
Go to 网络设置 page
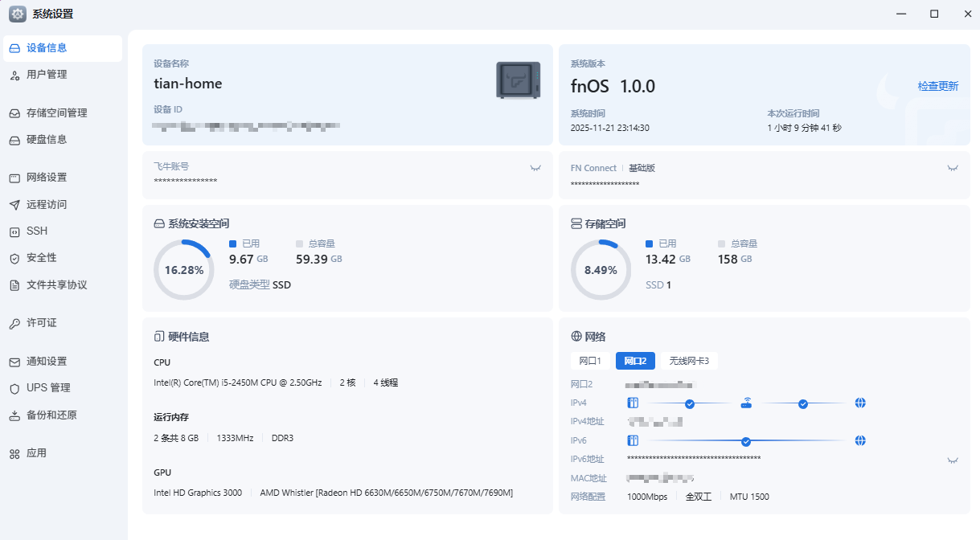click(47, 178)
